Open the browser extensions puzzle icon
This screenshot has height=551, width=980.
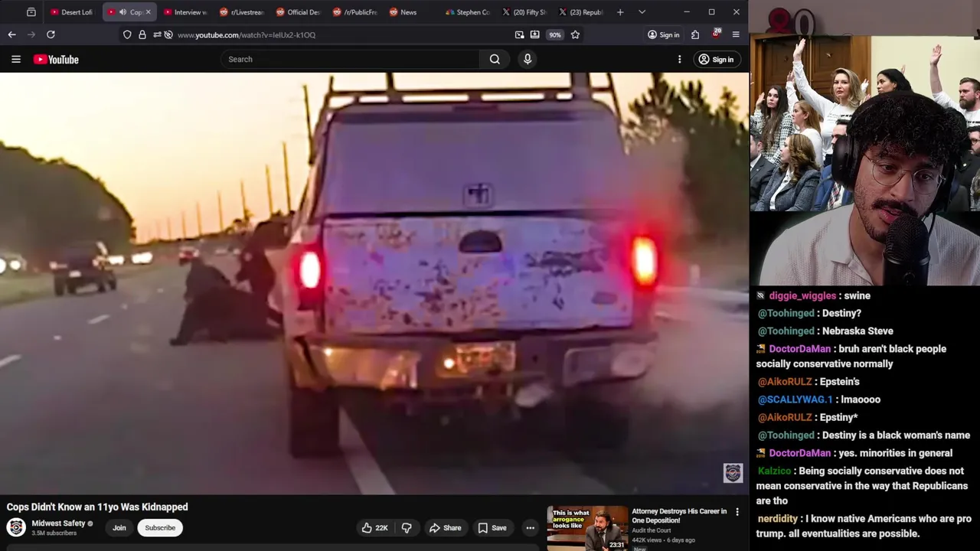[x=695, y=34]
